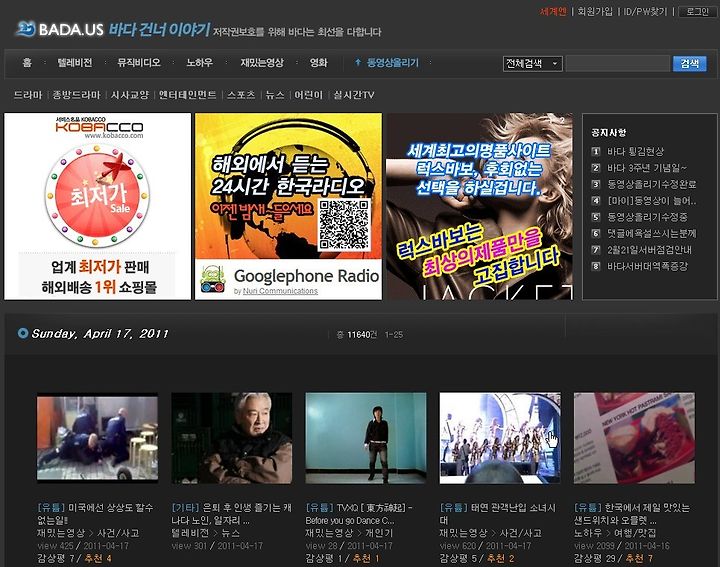Open the 영화 menu

(319, 62)
